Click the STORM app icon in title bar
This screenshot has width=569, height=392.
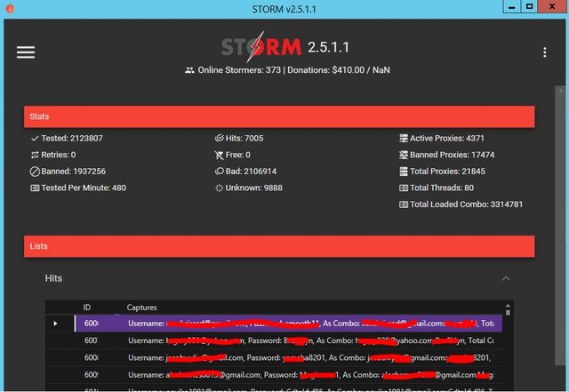coord(10,8)
